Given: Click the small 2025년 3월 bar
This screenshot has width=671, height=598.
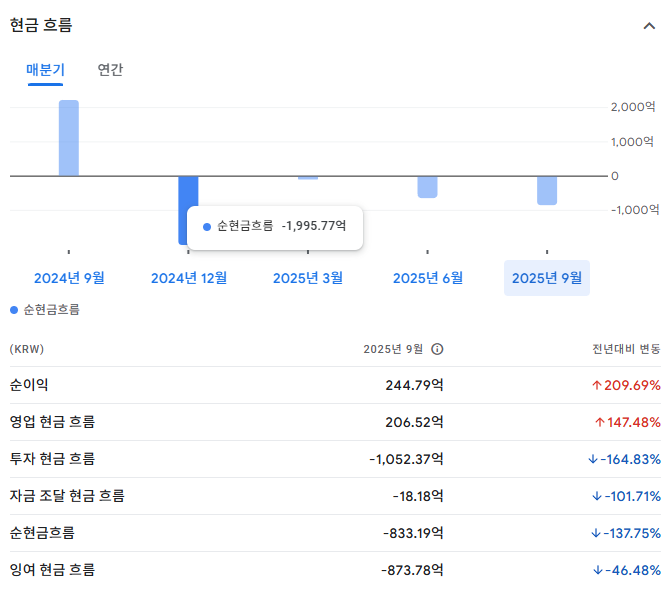Looking at the screenshot, I should coord(308,178).
